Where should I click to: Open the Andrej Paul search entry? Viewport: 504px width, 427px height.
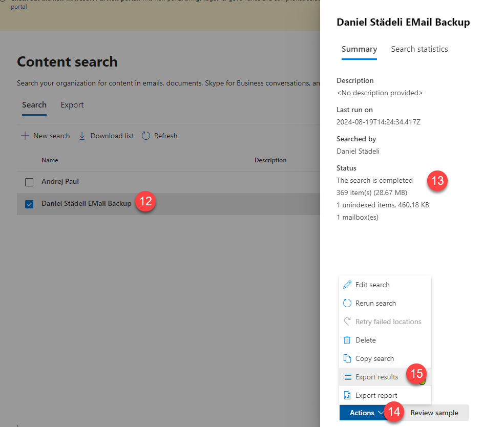[x=60, y=182]
